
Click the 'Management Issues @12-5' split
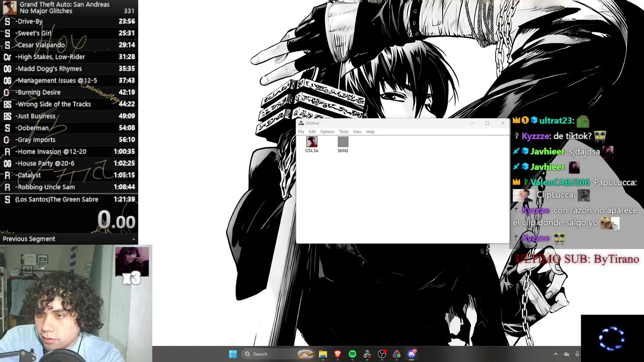point(69,80)
